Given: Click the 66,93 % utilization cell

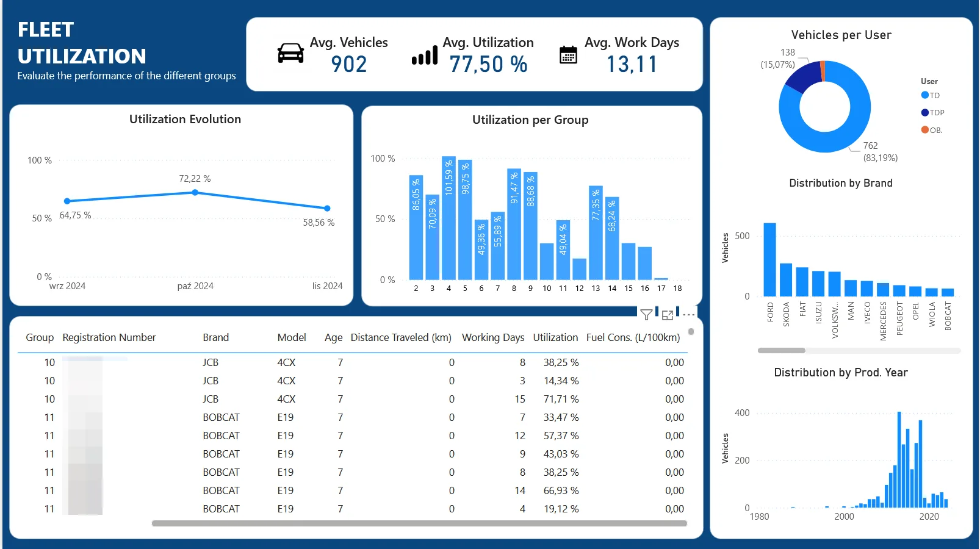Looking at the screenshot, I should click(x=561, y=490).
